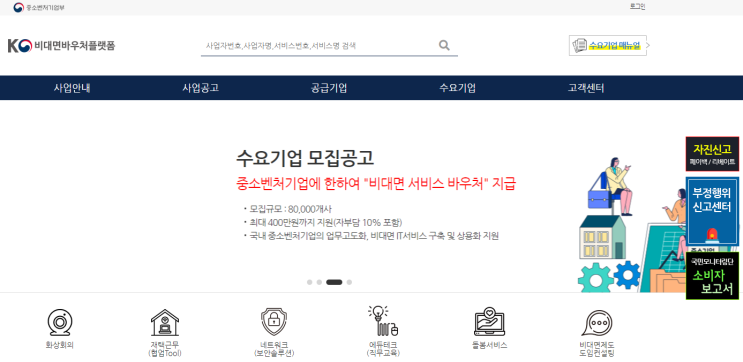Screen dimensions: 743x362
Task: Open the 부정행위 신고센터 banner
Action: pos(712,211)
